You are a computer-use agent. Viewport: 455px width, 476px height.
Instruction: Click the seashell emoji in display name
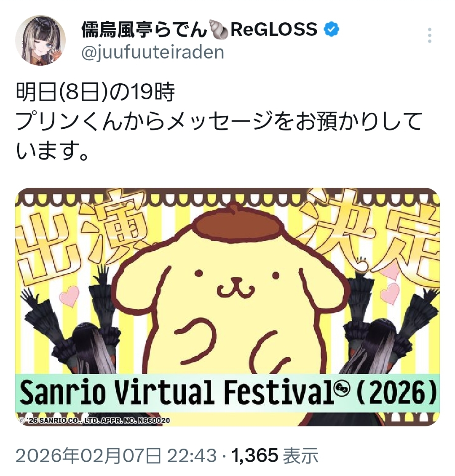coord(219,30)
